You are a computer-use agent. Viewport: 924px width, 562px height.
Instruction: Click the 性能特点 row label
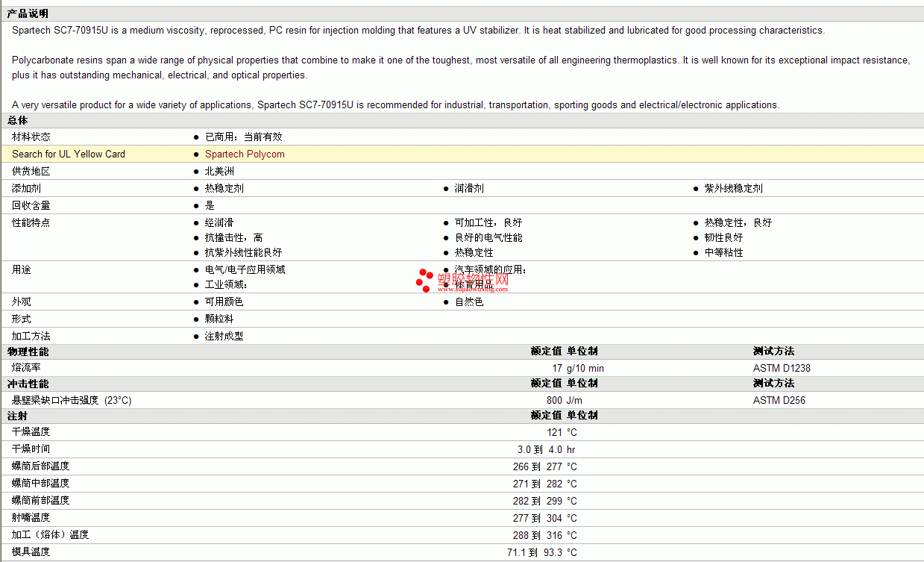point(31,222)
